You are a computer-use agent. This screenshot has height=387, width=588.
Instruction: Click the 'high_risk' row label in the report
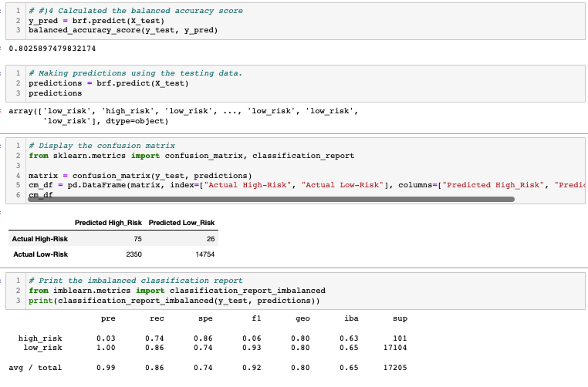click(x=40, y=338)
